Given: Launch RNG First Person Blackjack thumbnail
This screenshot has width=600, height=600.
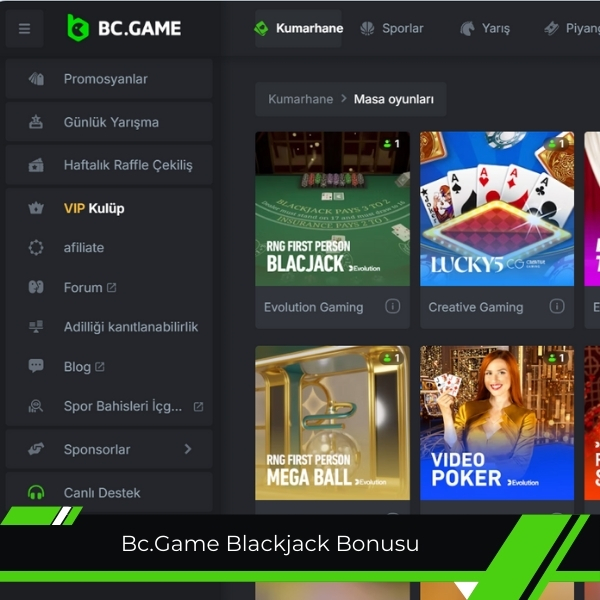Looking at the screenshot, I should [x=332, y=209].
